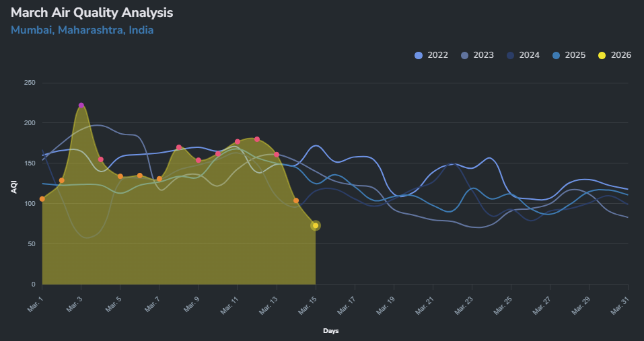This screenshot has width=644, height=341.
Task: Click the Mumbai, Maharashtra, India location link
Action: [x=82, y=30]
